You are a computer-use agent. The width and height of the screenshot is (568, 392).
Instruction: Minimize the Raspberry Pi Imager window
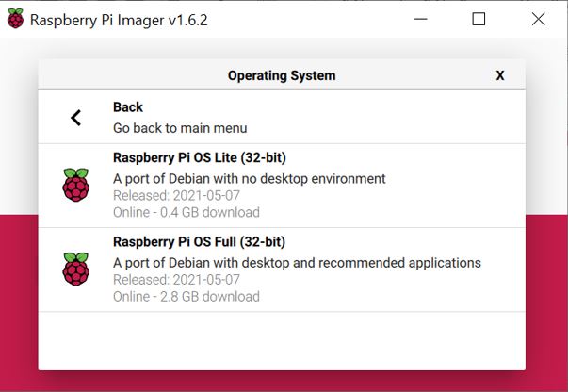(419, 19)
